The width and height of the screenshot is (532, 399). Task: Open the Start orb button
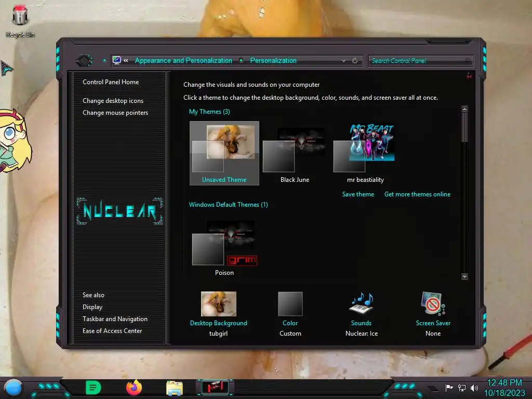tap(14, 388)
